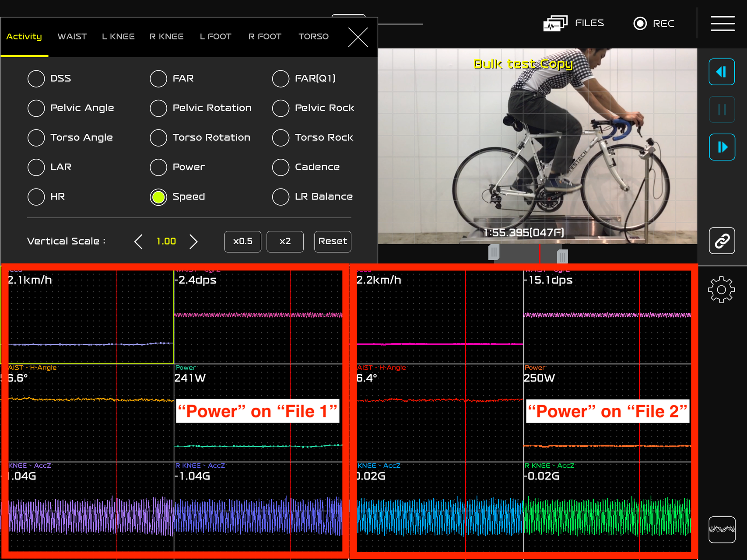Choose the LR Balance option

[281, 197]
